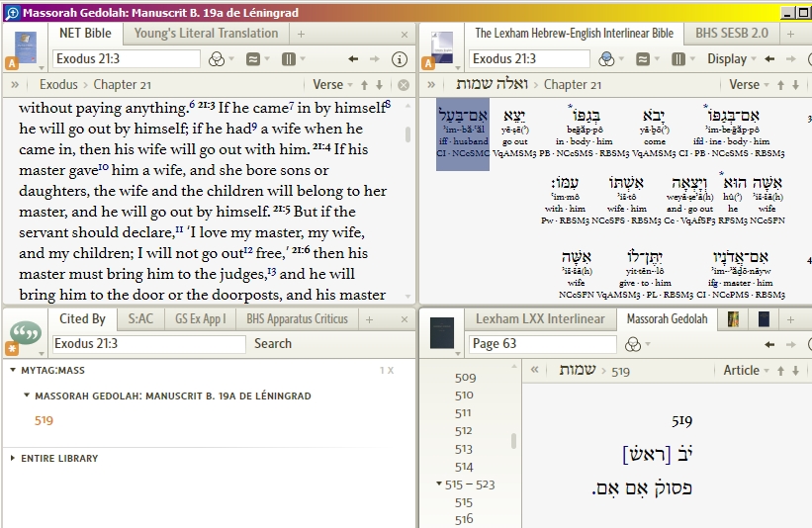
Task: Close the Cited By panel with X
Action: 405,320
